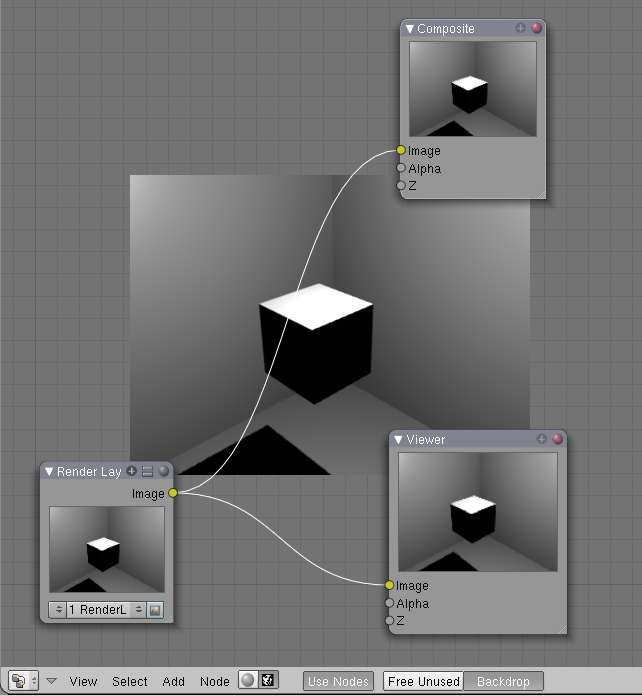Click the Free Unused button

pyautogui.click(x=424, y=681)
